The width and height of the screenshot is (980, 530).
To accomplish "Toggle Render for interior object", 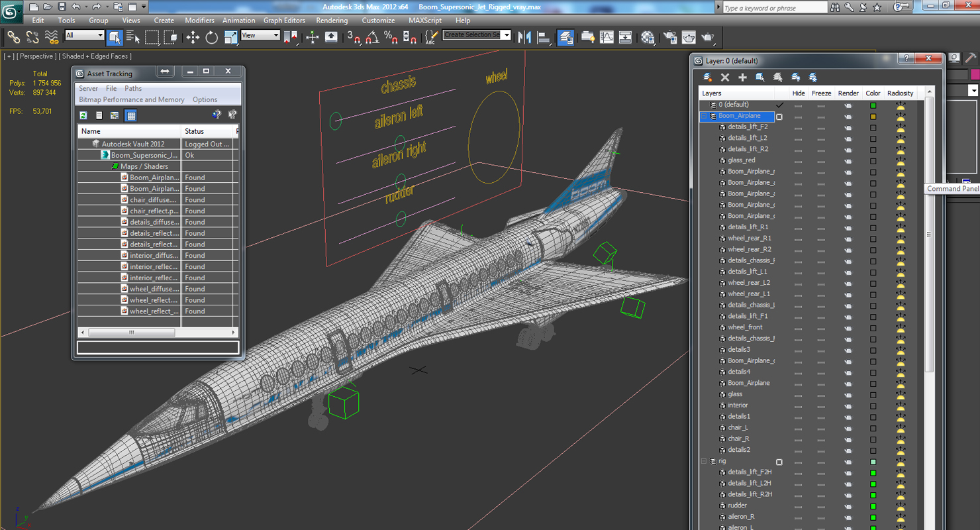I will click(848, 405).
